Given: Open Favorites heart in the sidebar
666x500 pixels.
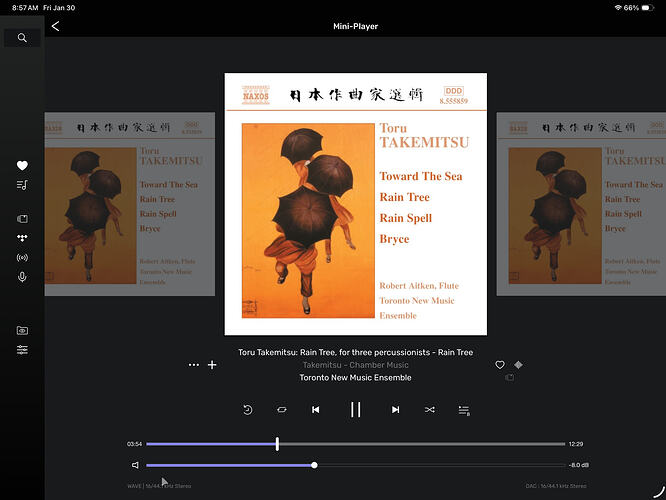Looking at the screenshot, I should coord(22,165).
